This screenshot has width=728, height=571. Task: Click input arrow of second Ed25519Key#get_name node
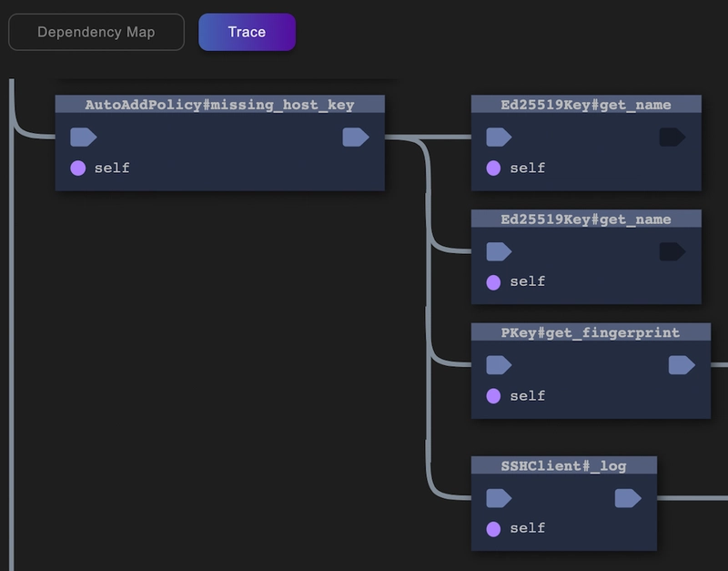click(x=499, y=252)
